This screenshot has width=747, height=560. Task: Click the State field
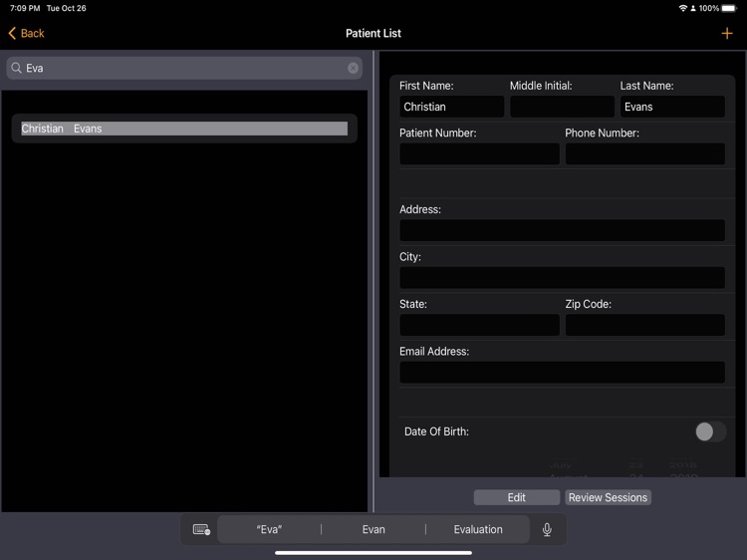[x=479, y=325]
